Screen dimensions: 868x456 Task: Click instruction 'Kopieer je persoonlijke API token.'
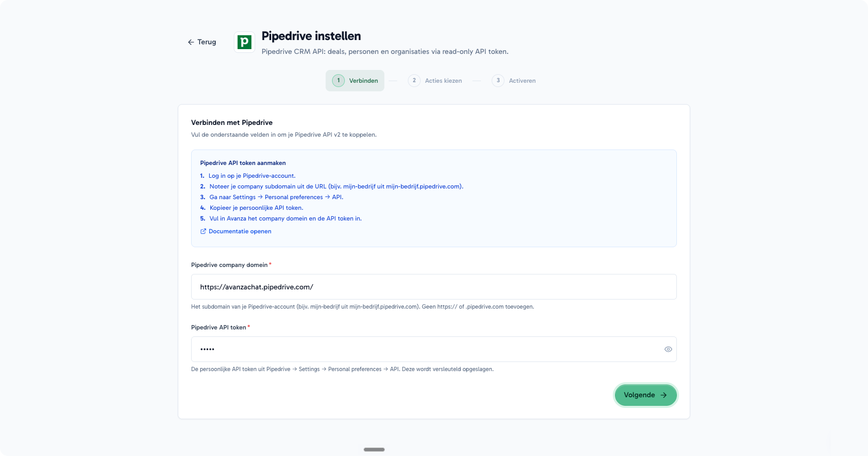coord(256,208)
